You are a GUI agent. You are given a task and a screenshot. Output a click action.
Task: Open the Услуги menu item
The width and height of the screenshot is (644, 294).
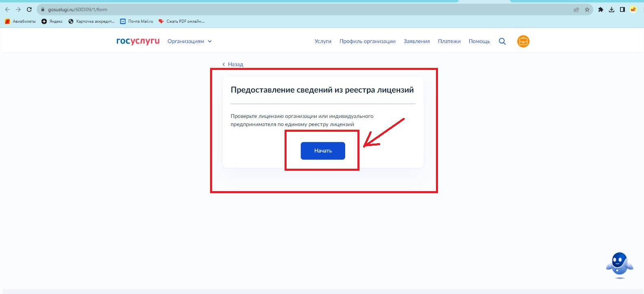pos(323,41)
